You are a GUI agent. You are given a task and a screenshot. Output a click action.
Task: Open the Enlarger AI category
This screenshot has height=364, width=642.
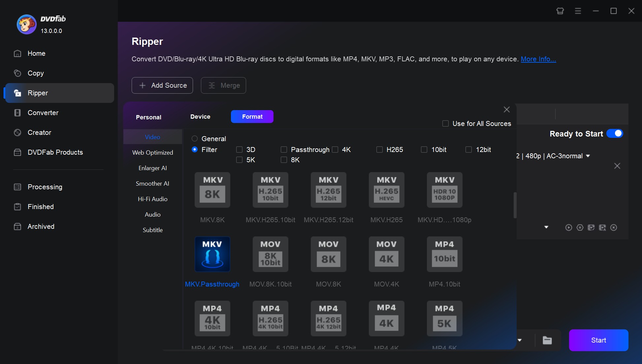pos(153,168)
